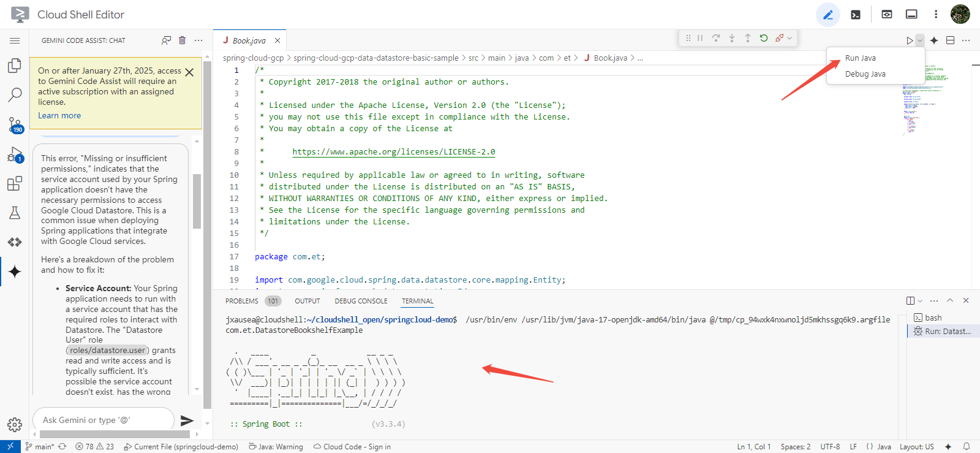Select the Run: Datast... terminal entry
The image size is (980, 453).
(943, 331)
